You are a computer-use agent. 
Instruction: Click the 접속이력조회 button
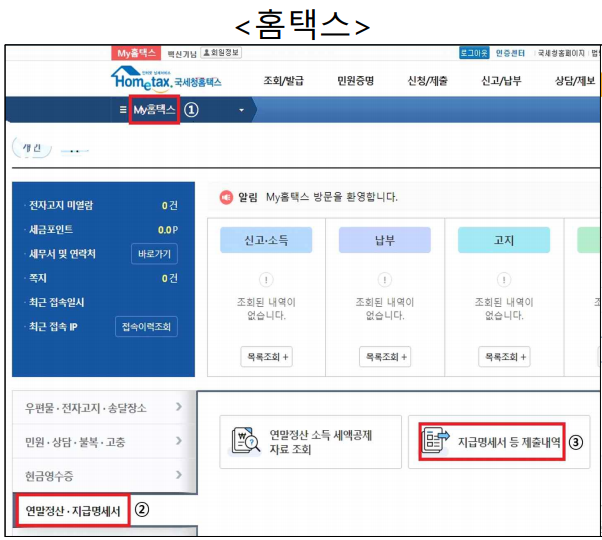146,327
